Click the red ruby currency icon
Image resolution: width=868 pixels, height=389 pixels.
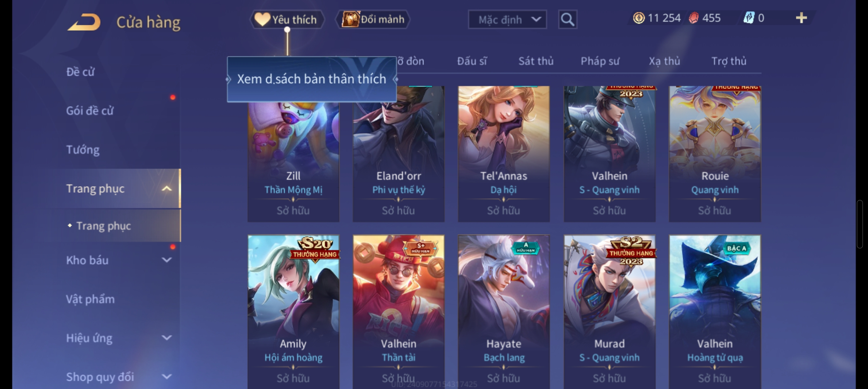pos(694,18)
